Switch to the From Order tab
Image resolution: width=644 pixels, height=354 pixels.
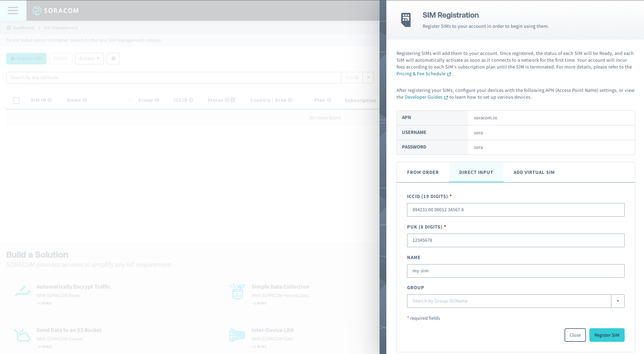pyautogui.click(x=423, y=172)
